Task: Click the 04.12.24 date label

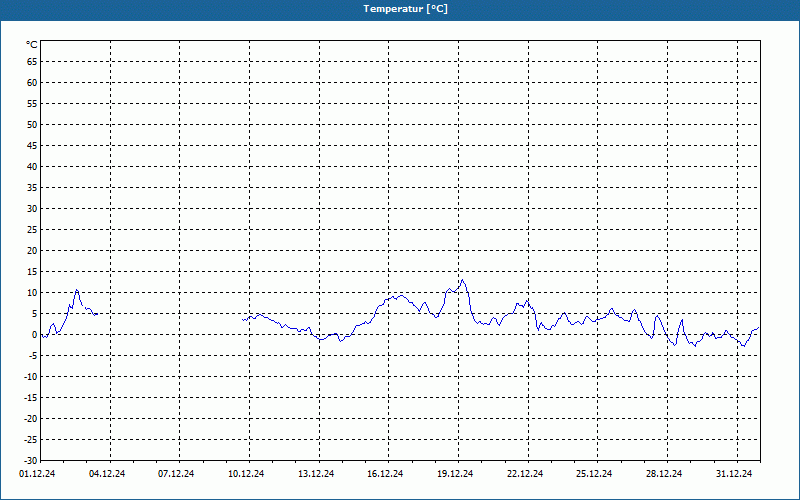Action: (107, 474)
